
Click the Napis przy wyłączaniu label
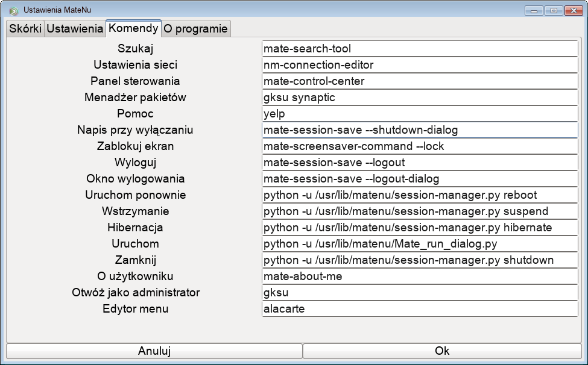pyautogui.click(x=135, y=130)
